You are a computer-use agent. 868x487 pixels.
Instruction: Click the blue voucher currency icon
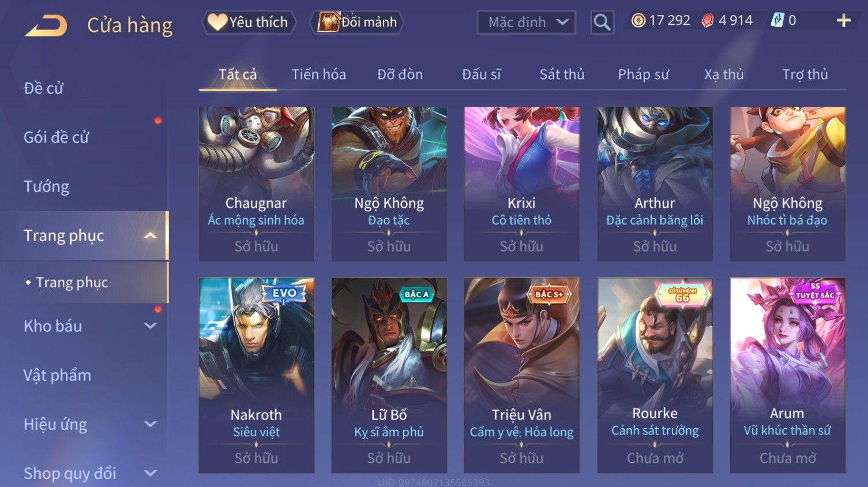coord(777,21)
